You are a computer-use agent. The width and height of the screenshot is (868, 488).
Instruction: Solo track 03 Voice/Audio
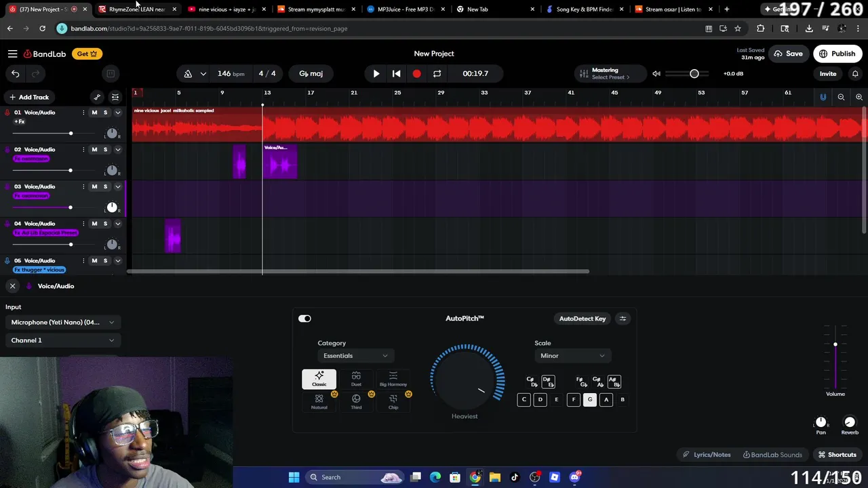point(105,186)
